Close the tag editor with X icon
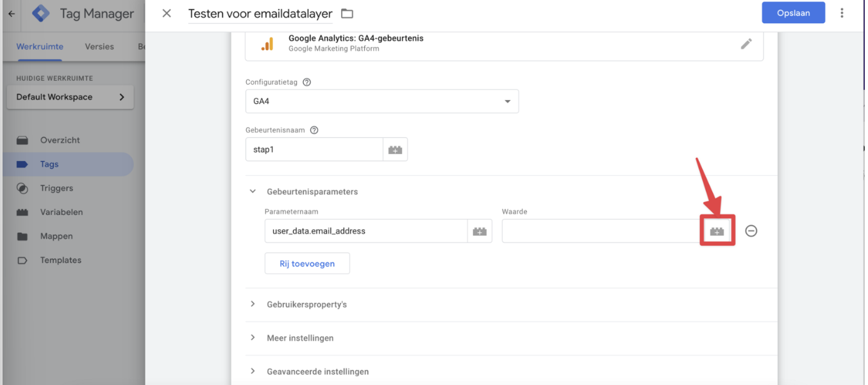This screenshot has width=868, height=385. (x=167, y=13)
